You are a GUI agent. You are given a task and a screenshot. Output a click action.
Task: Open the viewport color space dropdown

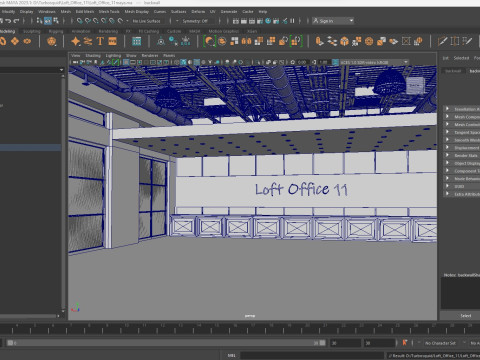click(x=374, y=62)
